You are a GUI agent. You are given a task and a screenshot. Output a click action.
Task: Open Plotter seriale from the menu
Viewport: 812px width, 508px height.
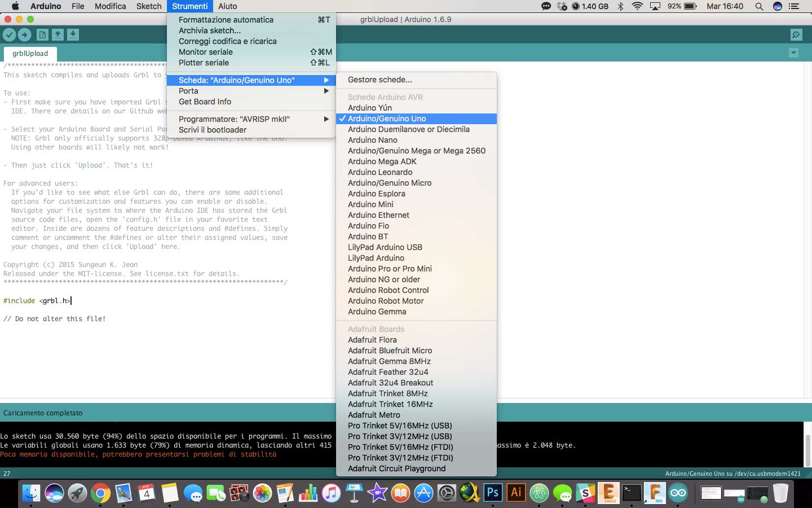tap(251, 63)
